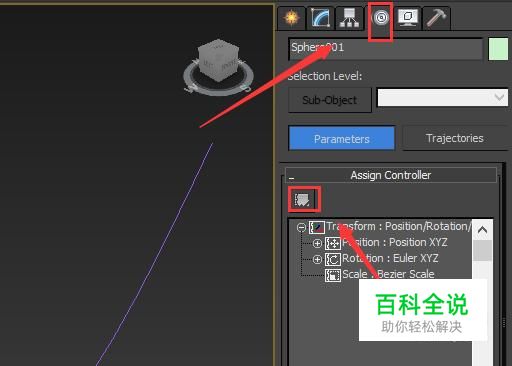Open the Hierarchy panel tab
Viewport: 512px width, 366px height.
(x=349, y=18)
